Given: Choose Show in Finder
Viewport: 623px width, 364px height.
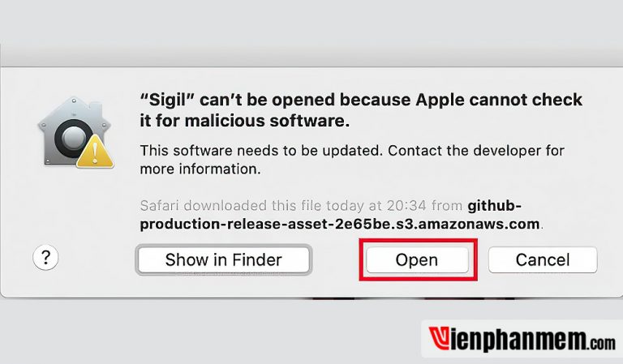Looking at the screenshot, I should click(224, 260).
